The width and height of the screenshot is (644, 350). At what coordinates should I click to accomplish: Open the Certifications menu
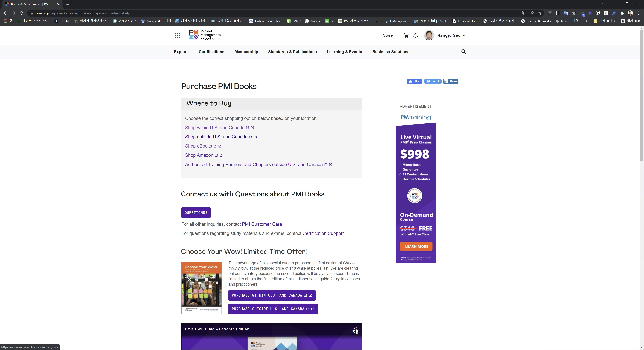211,52
